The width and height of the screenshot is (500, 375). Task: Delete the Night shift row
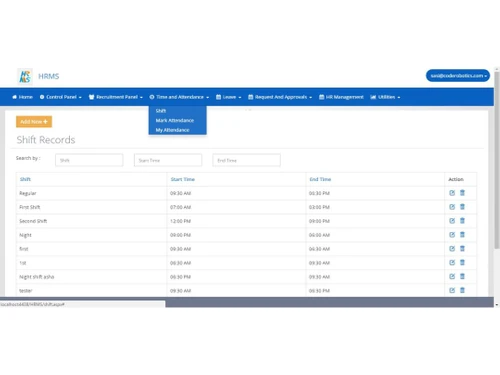(462, 235)
